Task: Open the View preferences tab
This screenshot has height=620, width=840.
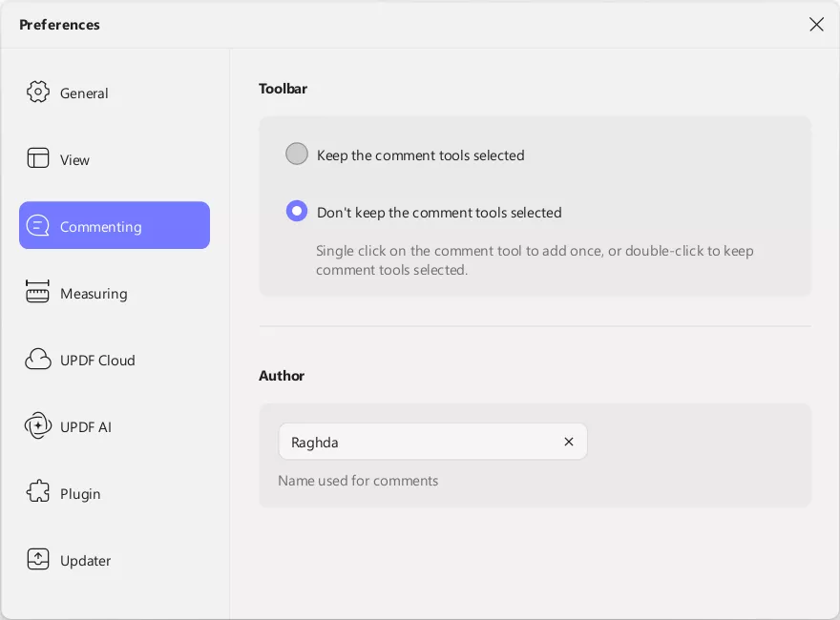Action: coord(74,160)
